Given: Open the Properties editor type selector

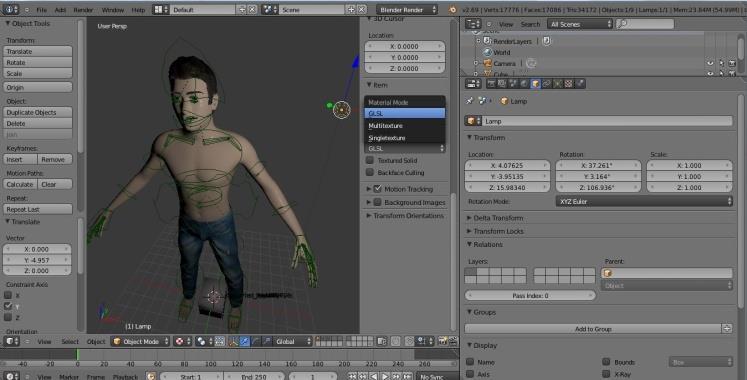Looking at the screenshot, I should (x=473, y=84).
